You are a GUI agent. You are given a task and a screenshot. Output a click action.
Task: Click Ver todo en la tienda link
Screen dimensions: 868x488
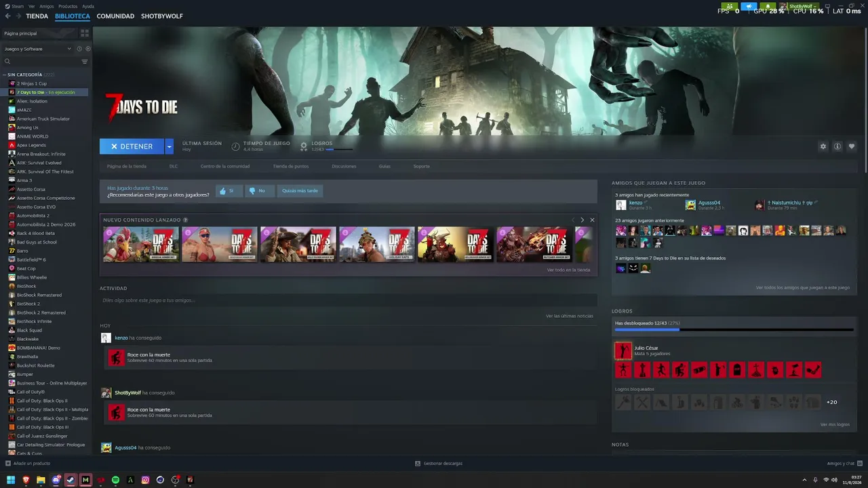click(568, 270)
